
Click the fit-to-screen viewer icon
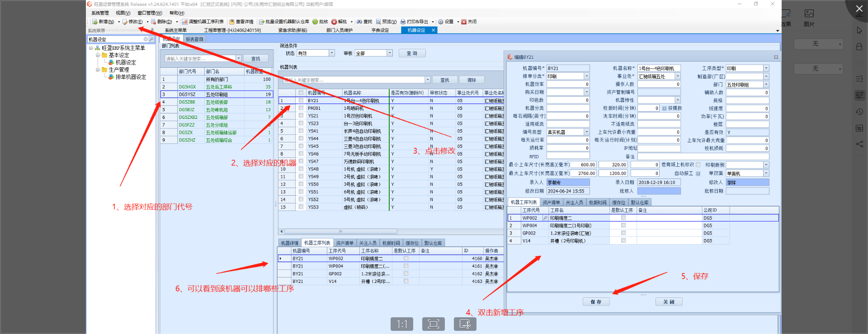434,324
